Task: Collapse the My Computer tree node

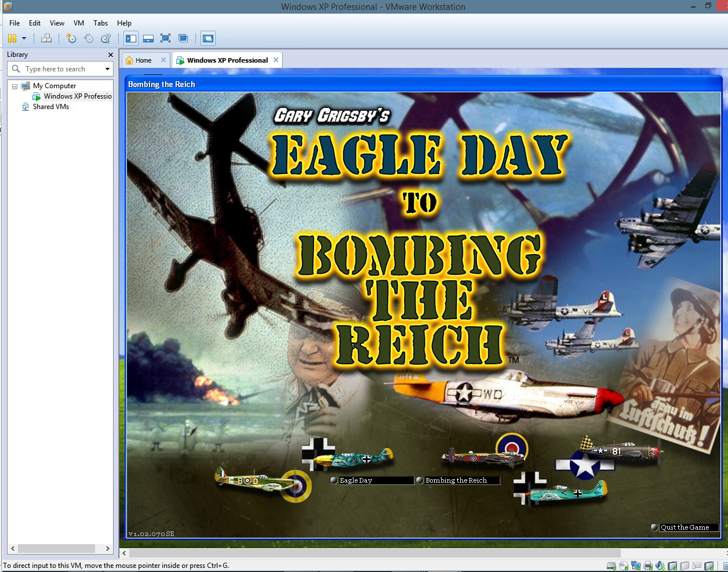Action: (x=15, y=86)
